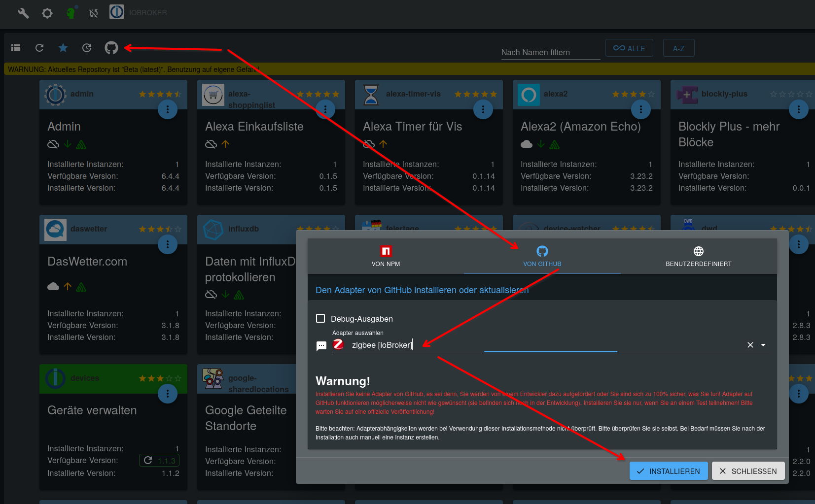The height and width of the screenshot is (504, 815).
Task: Update devices adapter to version 1.1.3
Action: pos(159,461)
